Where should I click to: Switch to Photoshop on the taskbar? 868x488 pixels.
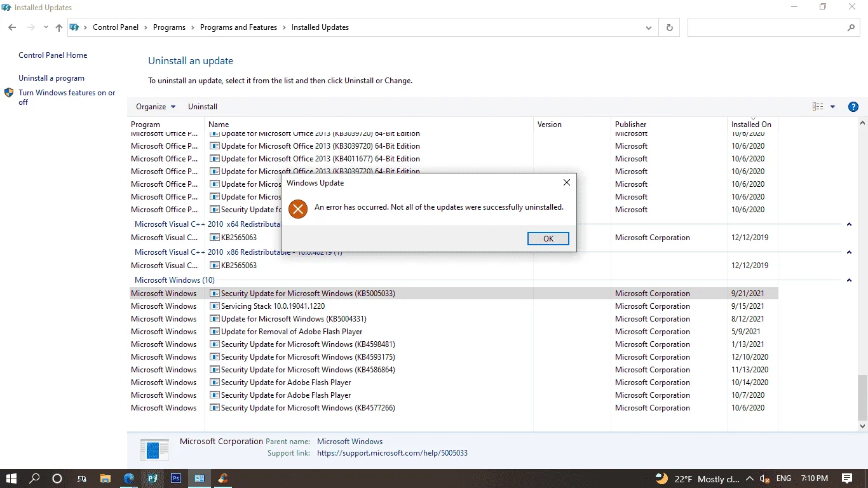point(176,478)
